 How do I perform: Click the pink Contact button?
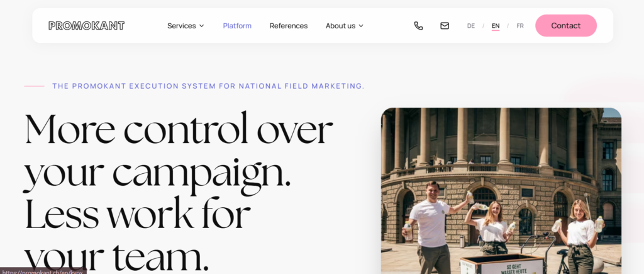[x=565, y=25]
